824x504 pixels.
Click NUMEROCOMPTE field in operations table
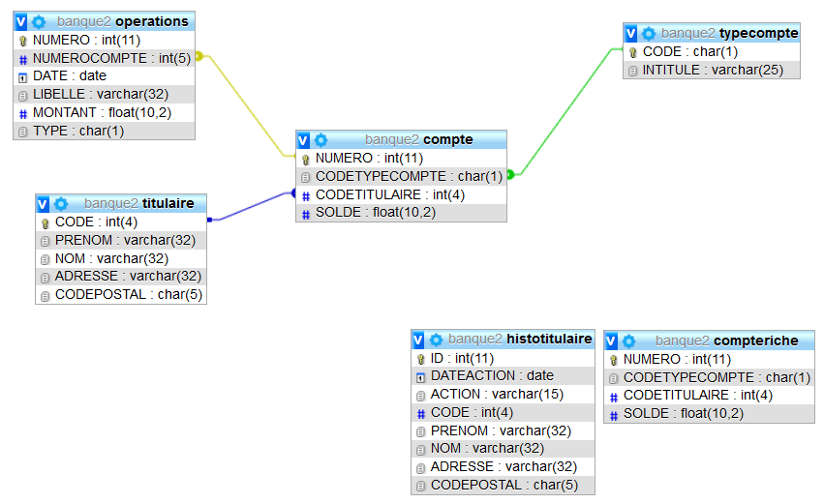(111, 58)
